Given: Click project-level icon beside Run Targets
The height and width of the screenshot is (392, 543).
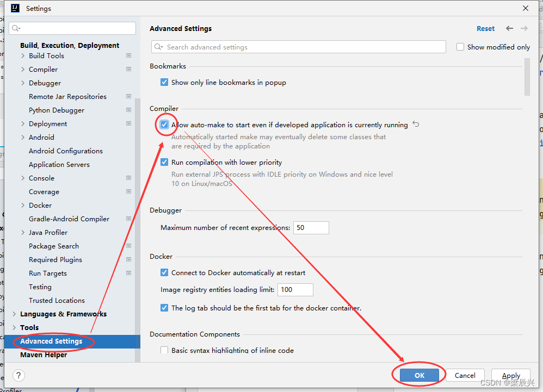Looking at the screenshot, I should point(129,273).
